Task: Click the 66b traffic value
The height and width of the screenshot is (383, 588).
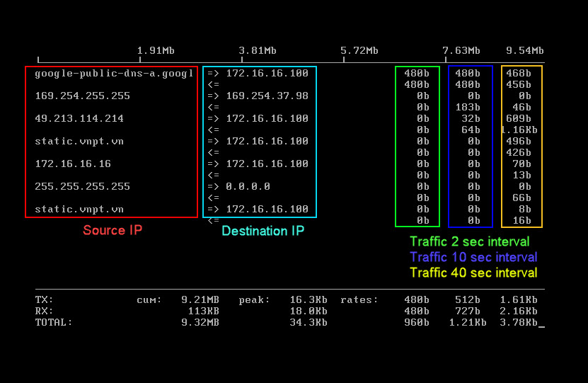Action: point(521,198)
